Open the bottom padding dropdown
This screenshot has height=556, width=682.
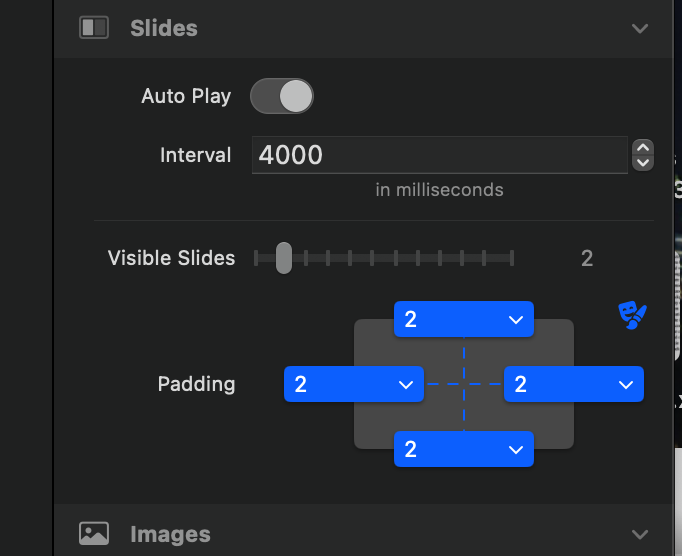click(x=464, y=450)
